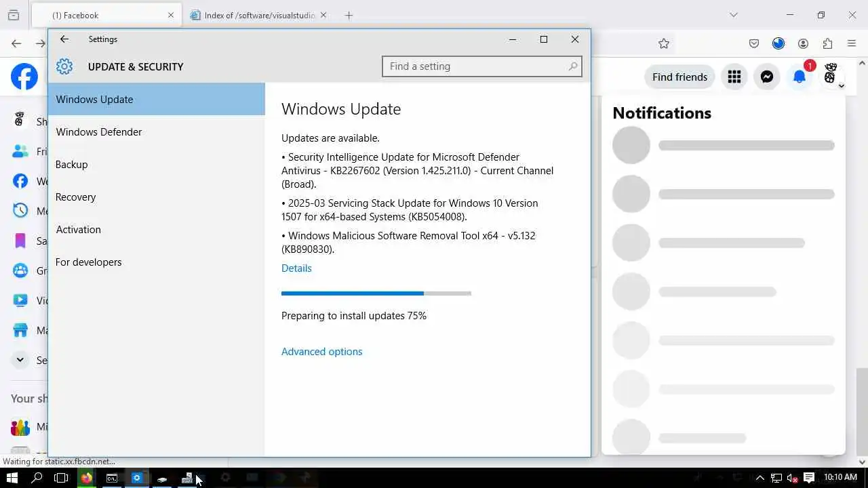Viewport: 868px width, 488px height.
Task: Open the Facebook account profile picture menu
Action: tap(831, 75)
